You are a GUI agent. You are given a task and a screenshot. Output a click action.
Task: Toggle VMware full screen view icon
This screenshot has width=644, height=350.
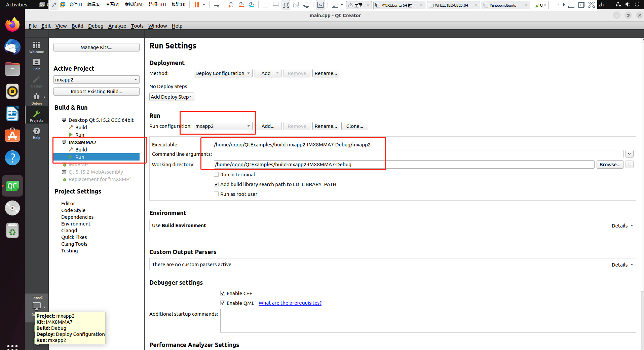tap(286, 5)
